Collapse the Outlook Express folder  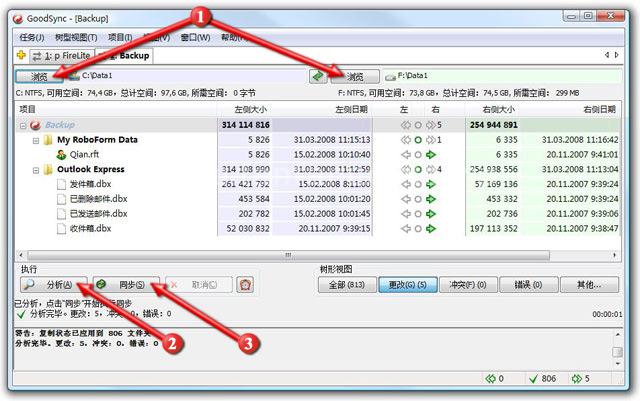click(36, 170)
